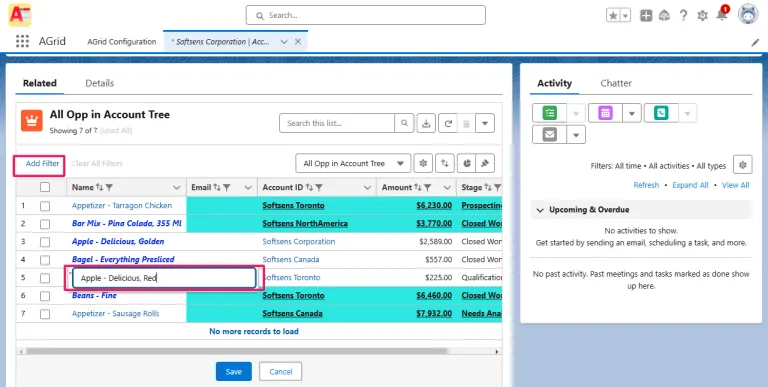Click the New Event calendar icon
Image resolution: width=768 pixels, height=387 pixels.
[x=605, y=113]
